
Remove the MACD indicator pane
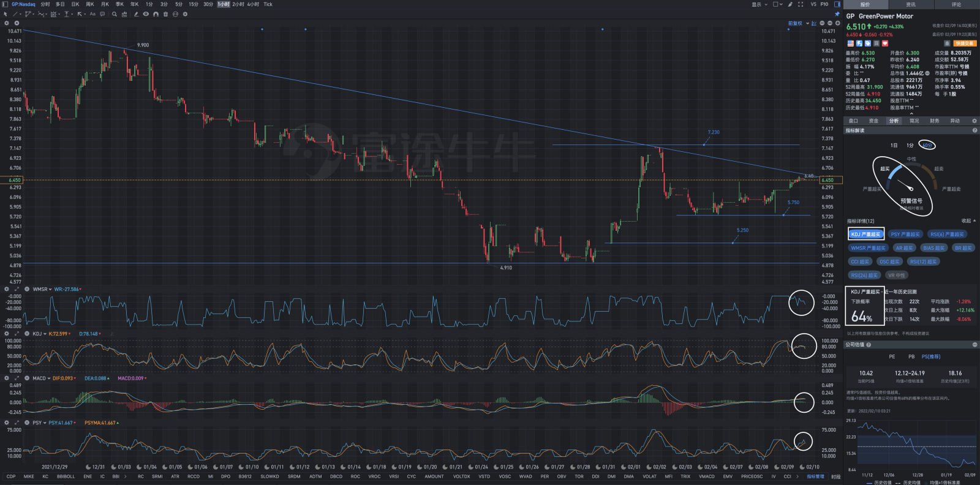pyautogui.click(x=27, y=378)
